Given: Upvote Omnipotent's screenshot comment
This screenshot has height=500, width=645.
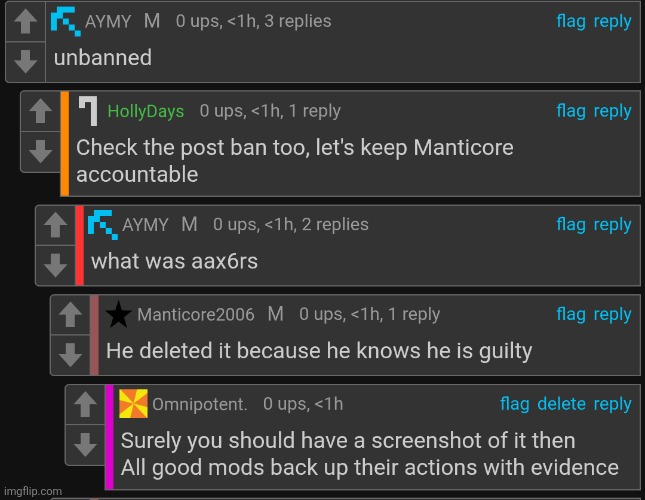Looking at the screenshot, I should (x=85, y=405).
